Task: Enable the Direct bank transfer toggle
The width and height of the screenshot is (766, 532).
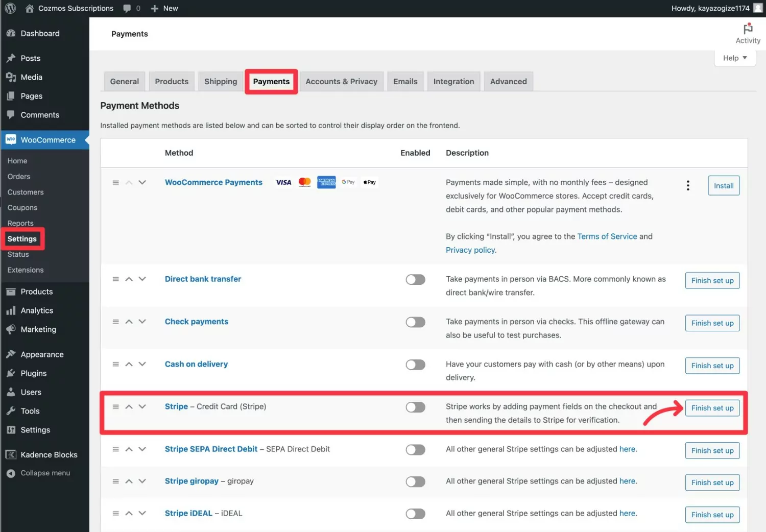Action: point(415,280)
